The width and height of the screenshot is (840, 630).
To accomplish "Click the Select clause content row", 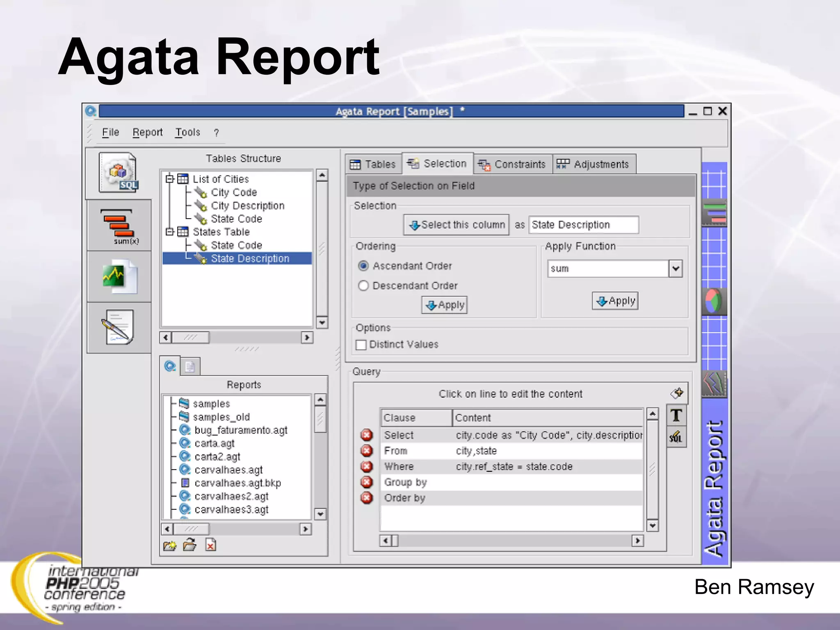I will click(x=511, y=435).
